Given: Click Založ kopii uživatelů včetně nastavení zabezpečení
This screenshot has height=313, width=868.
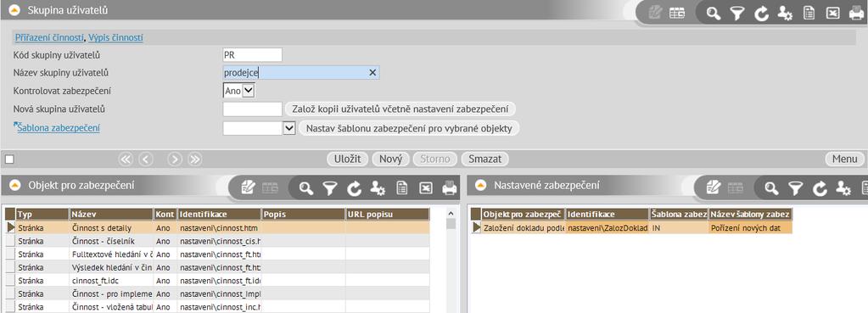Looking at the screenshot, I should 400,109.
